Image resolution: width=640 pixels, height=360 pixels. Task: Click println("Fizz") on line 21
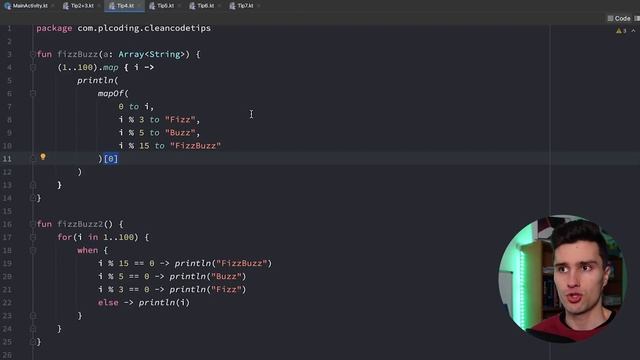click(x=208, y=289)
